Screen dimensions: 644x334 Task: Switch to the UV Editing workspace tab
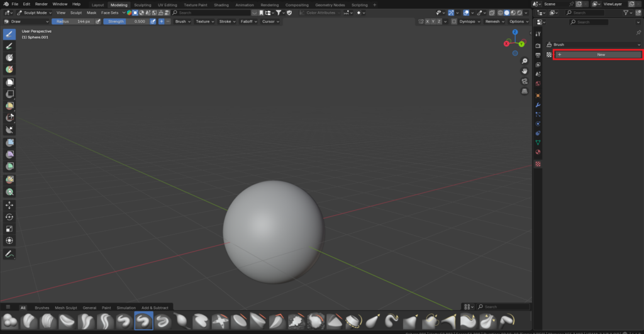tap(167, 5)
